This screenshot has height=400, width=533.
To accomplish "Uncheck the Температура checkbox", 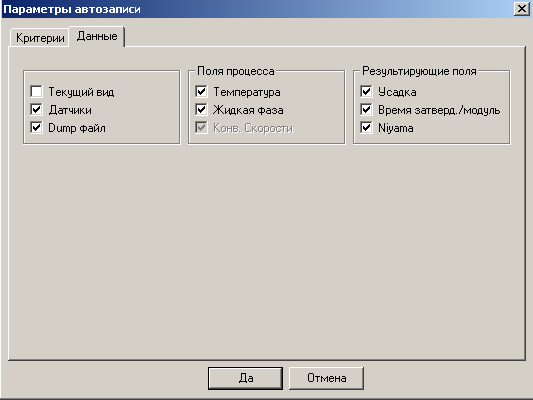I will point(201,91).
